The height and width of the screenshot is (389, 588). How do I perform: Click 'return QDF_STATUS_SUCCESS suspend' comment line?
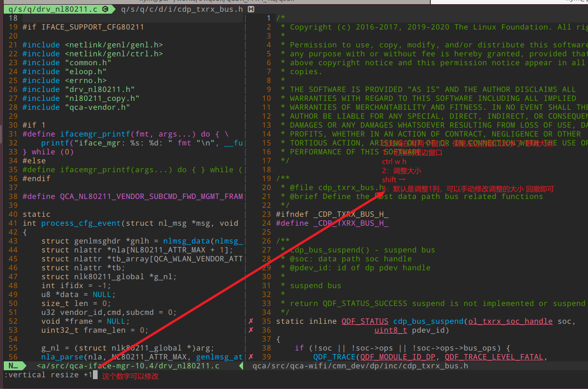433,304
